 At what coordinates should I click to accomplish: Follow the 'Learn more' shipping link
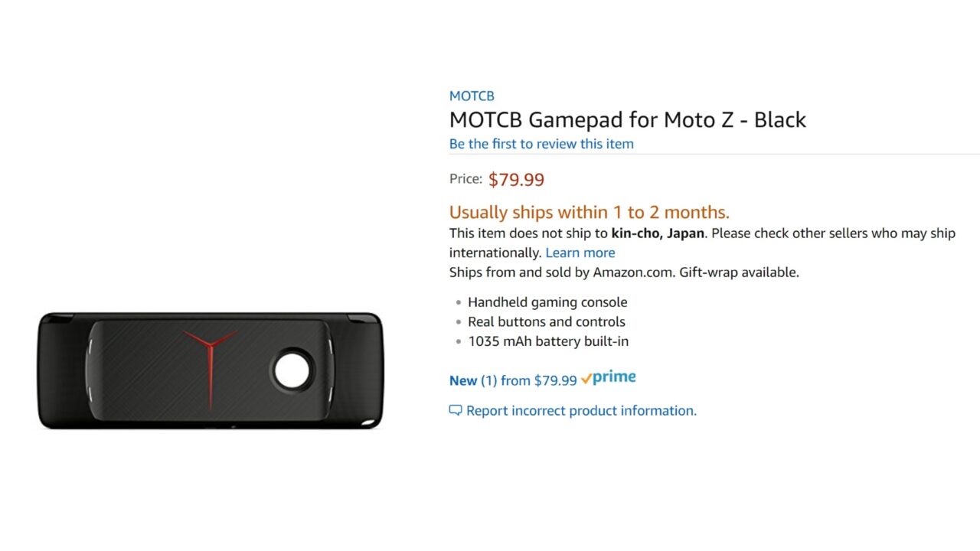coord(580,253)
